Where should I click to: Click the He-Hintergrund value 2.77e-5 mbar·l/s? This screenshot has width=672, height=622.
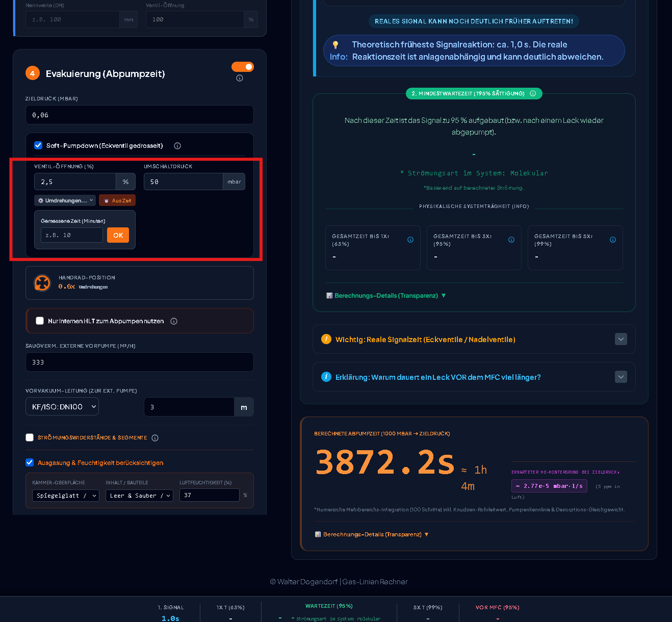(549, 486)
